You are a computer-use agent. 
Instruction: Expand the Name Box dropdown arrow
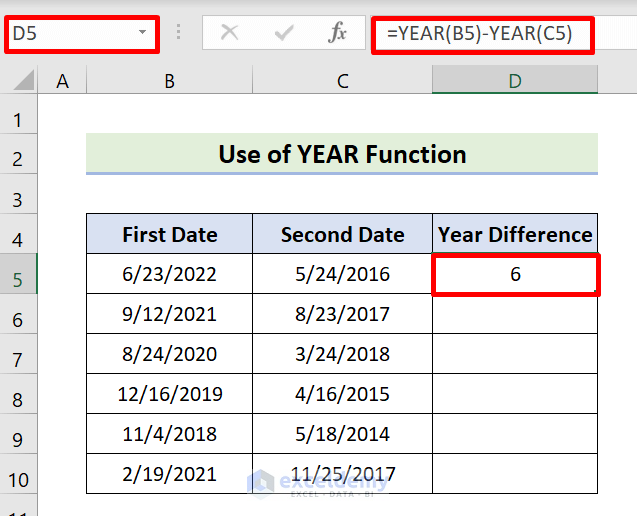tap(143, 33)
